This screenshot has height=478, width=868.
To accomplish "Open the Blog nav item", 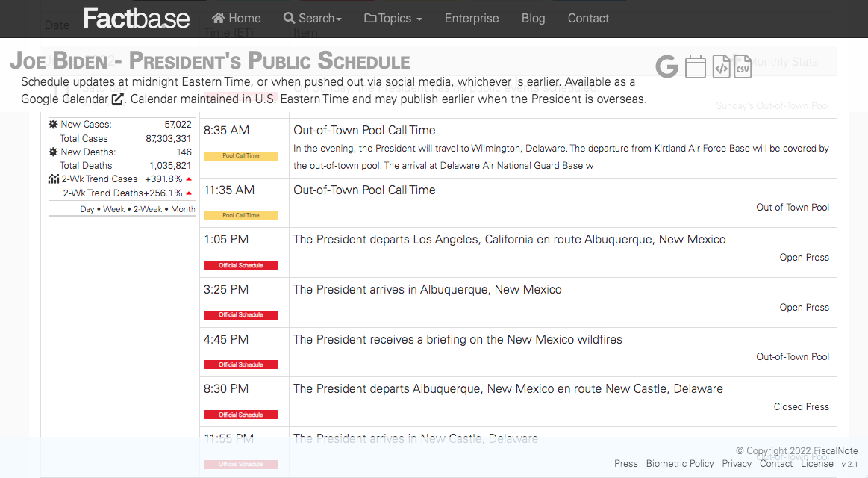I will pyautogui.click(x=533, y=18).
